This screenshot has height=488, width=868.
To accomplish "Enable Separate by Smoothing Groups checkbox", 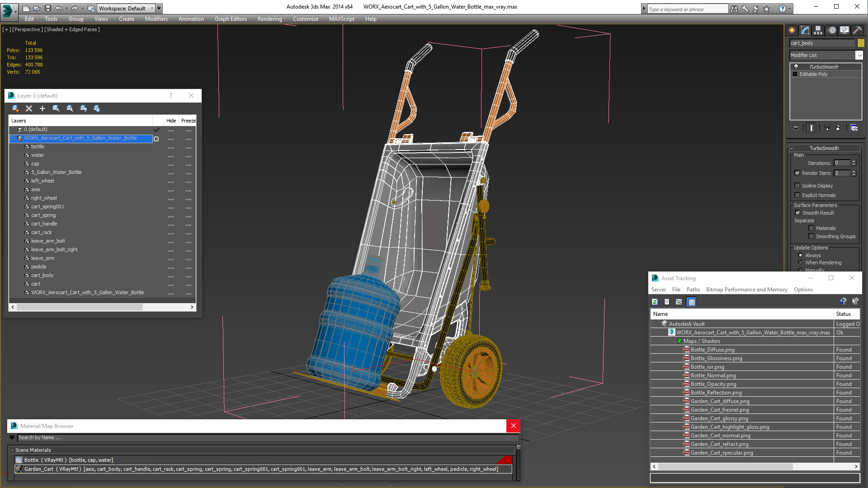I will click(811, 236).
